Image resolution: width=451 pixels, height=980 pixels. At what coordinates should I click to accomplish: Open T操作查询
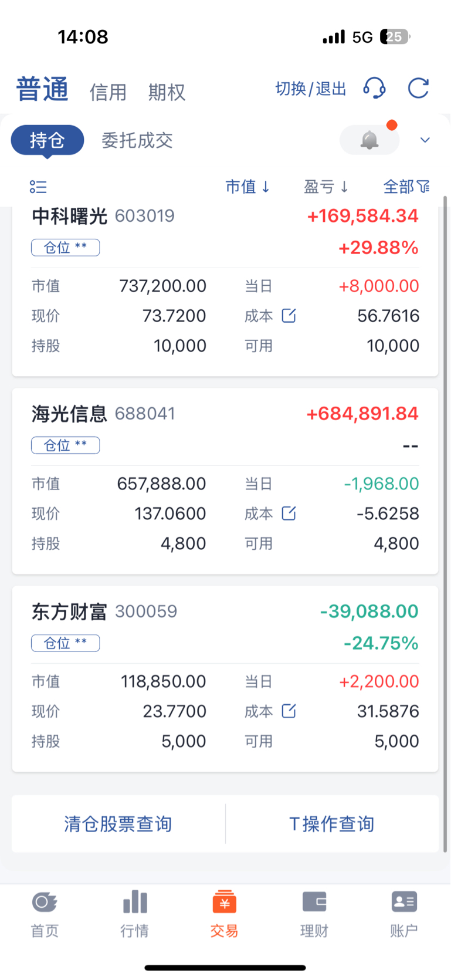[332, 824]
